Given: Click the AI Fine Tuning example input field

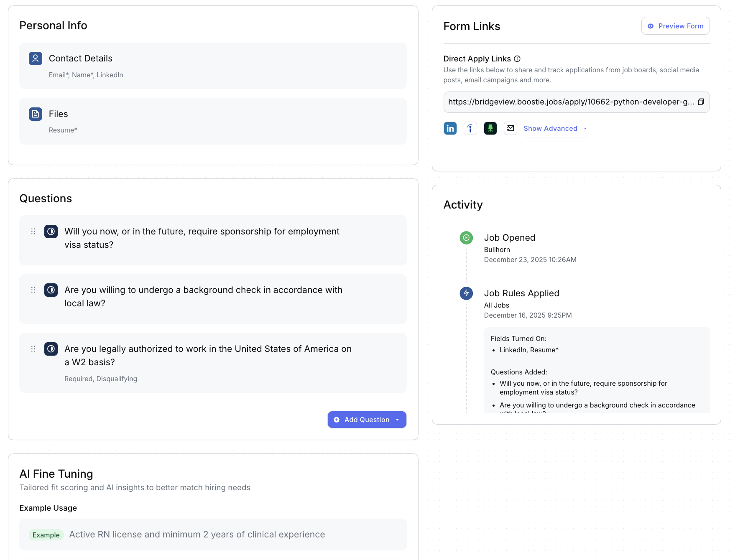Looking at the screenshot, I should (213, 535).
